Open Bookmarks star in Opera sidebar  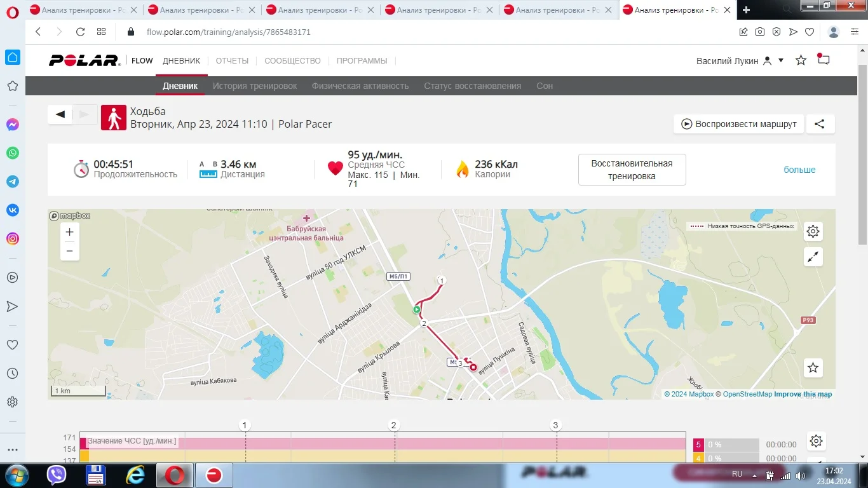(x=13, y=86)
